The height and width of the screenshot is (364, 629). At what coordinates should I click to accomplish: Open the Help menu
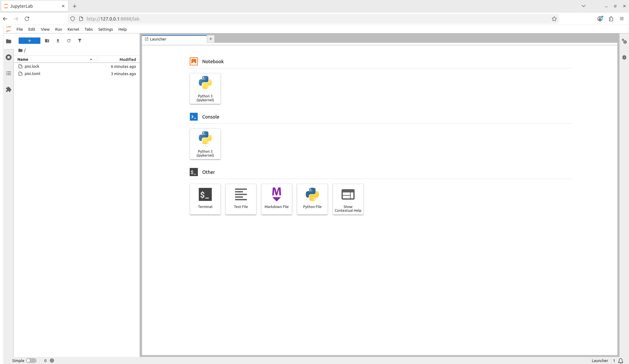click(x=122, y=29)
